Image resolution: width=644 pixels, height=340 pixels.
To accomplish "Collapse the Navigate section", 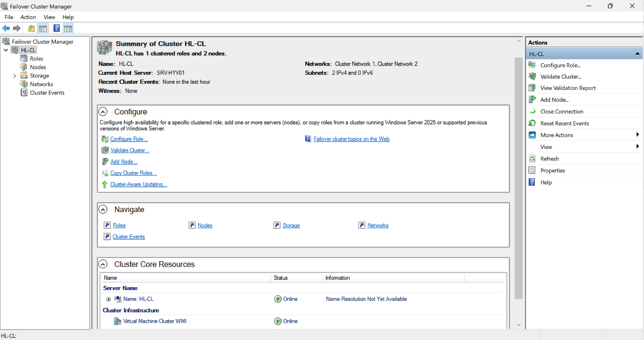I will click(103, 210).
